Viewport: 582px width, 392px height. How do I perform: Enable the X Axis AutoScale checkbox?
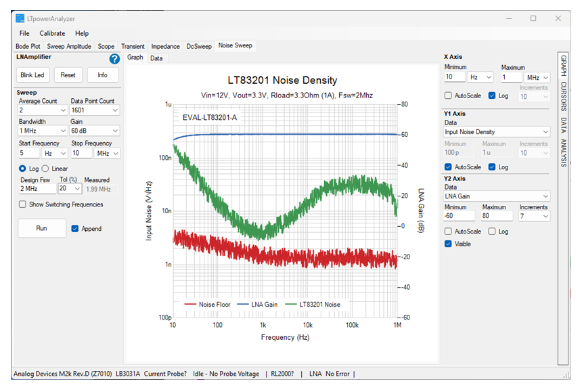click(448, 95)
